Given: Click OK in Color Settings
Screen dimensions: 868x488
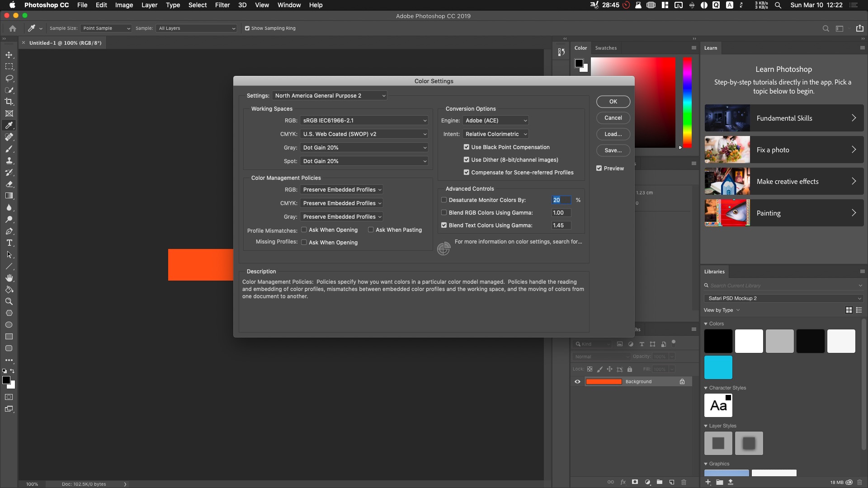Looking at the screenshot, I should tap(613, 102).
